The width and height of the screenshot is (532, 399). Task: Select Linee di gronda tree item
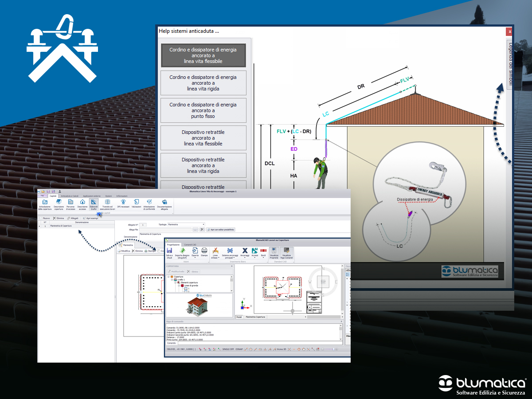[x=190, y=286]
